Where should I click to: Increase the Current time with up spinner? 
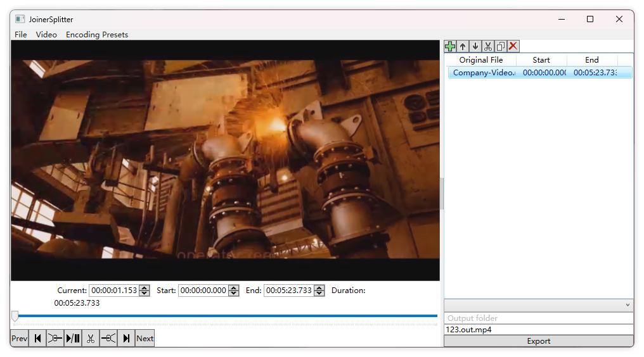[x=144, y=287]
